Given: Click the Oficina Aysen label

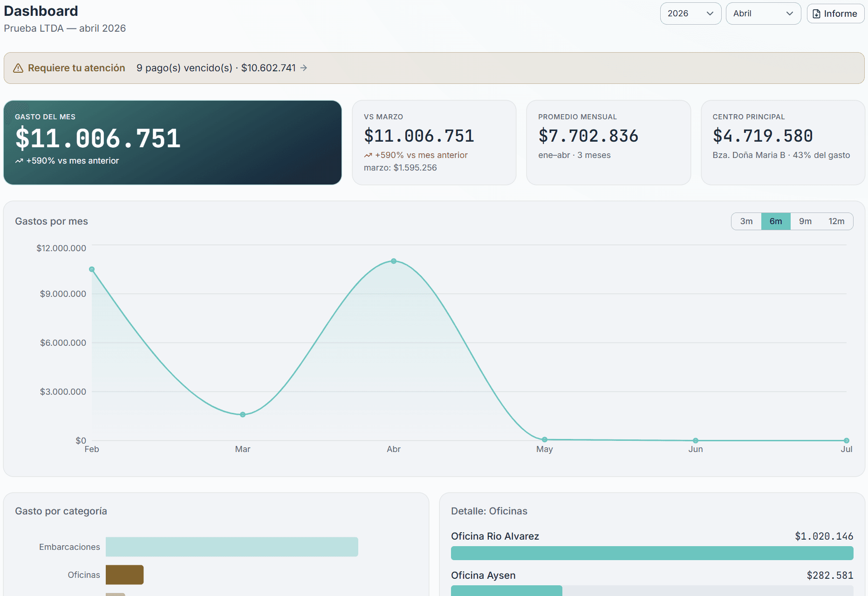Looking at the screenshot, I should pyautogui.click(x=483, y=575).
